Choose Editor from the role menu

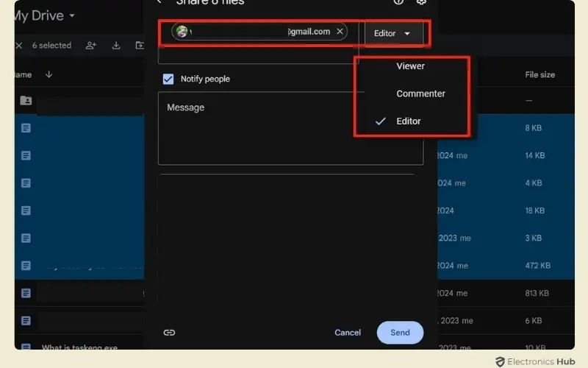(409, 121)
